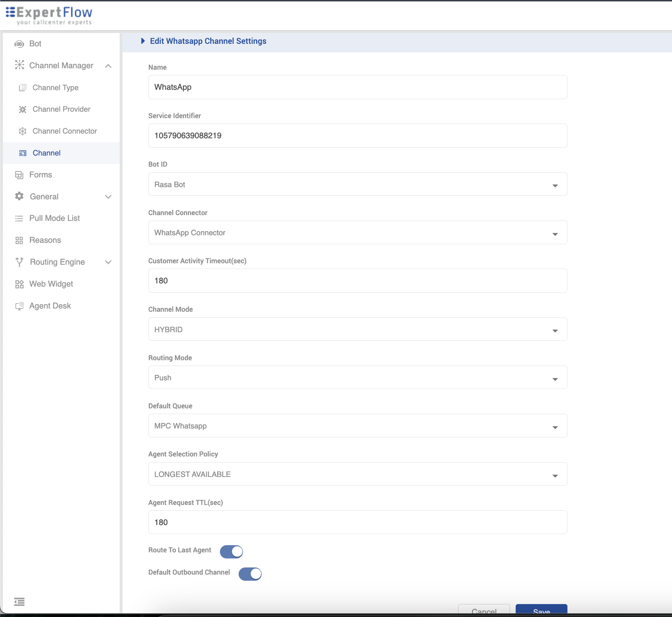The image size is (672, 617).
Task: Click the Channel Connector icon
Action: 23,131
